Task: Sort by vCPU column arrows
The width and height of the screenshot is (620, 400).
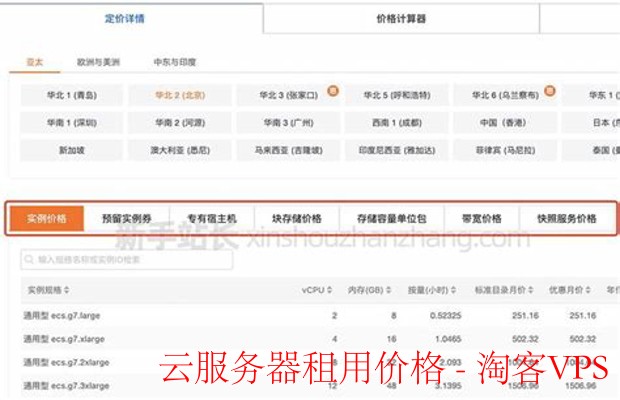Action: coord(329,290)
